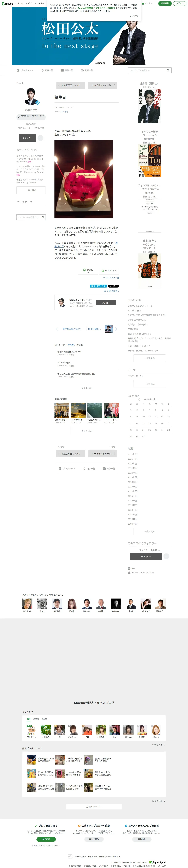This screenshot has height=868, width=188.
Task: Open 菅義偉元総理とパンケーキ in same-theme list
Action: coord(70,351)
